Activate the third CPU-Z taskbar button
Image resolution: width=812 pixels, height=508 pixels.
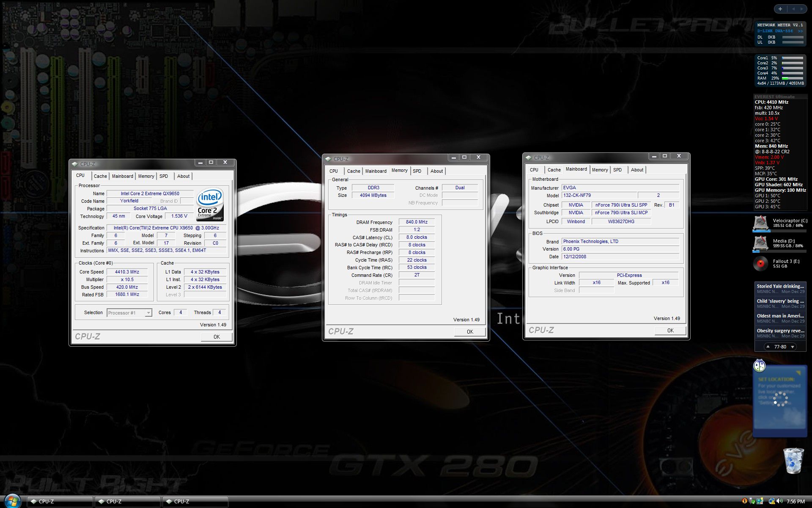coord(195,502)
